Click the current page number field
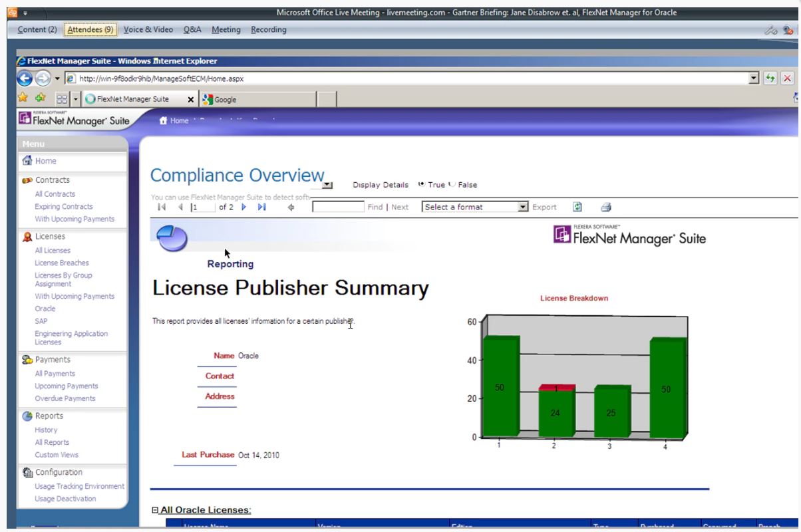This screenshot has width=801, height=532. click(x=203, y=207)
